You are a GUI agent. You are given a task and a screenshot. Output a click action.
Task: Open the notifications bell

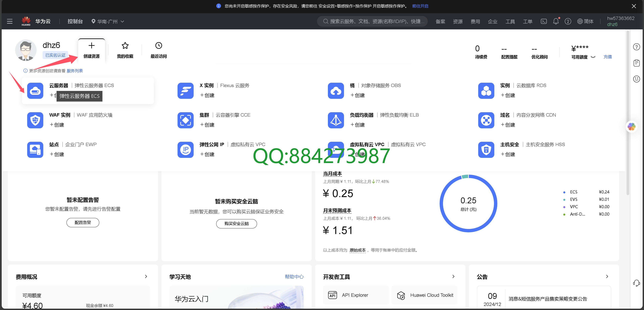556,21
